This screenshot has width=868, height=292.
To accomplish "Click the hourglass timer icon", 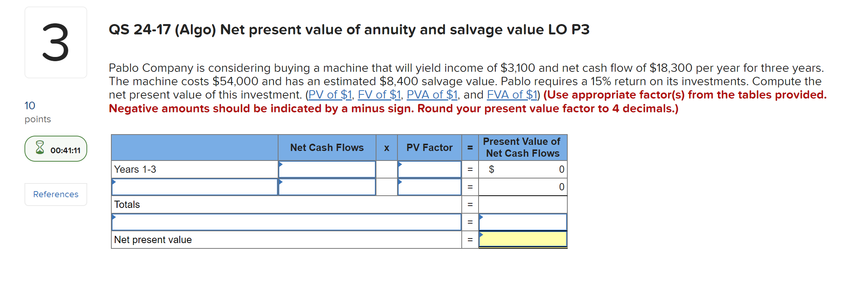I will pyautogui.click(x=39, y=148).
